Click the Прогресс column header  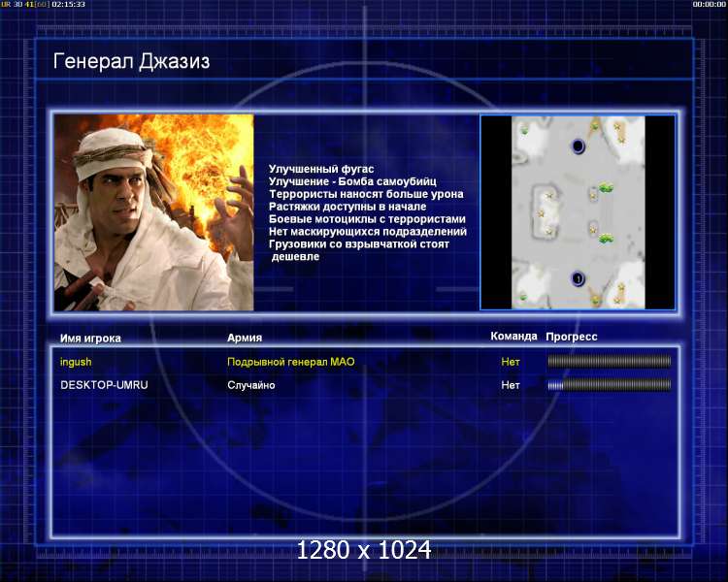[x=572, y=337]
